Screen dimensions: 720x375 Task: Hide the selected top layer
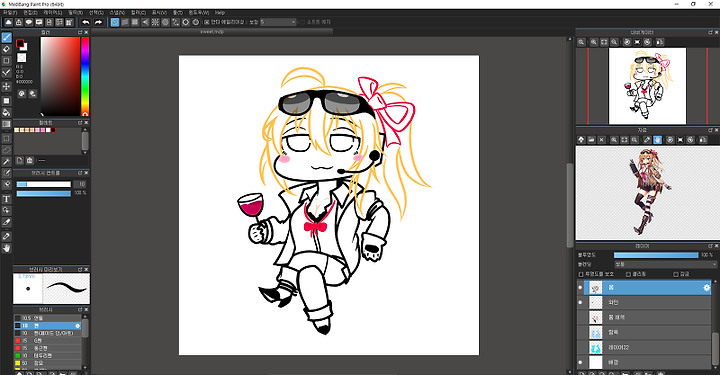580,288
